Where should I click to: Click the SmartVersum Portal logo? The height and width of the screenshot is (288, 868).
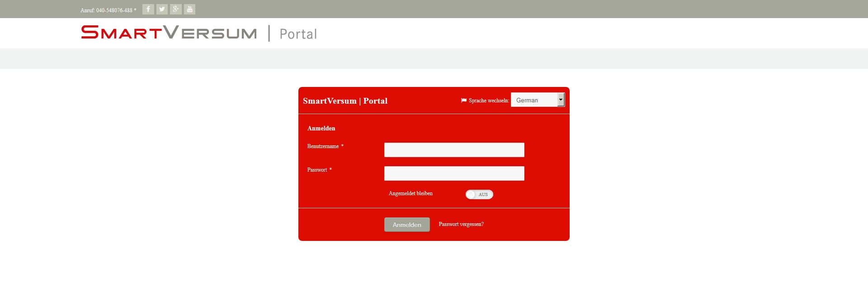click(199, 33)
